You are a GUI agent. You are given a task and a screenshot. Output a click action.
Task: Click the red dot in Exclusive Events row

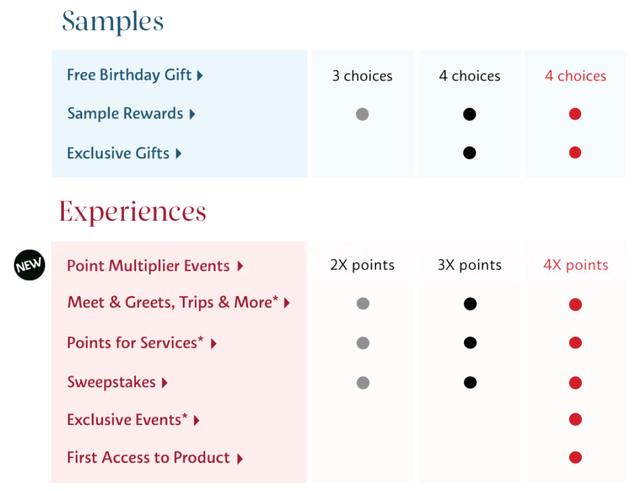pos(575,420)
